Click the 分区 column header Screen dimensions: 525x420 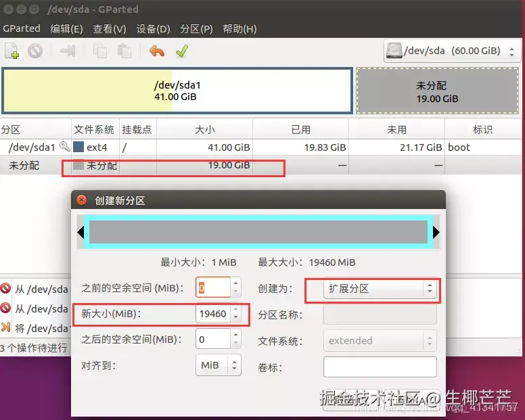click(x=35, y=129)
